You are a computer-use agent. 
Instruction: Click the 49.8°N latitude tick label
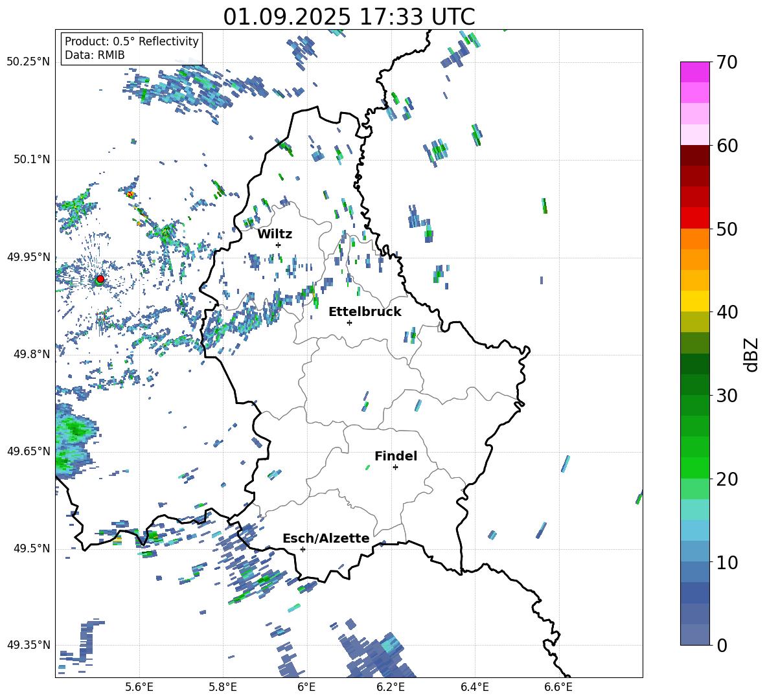[x=32, y=354]
